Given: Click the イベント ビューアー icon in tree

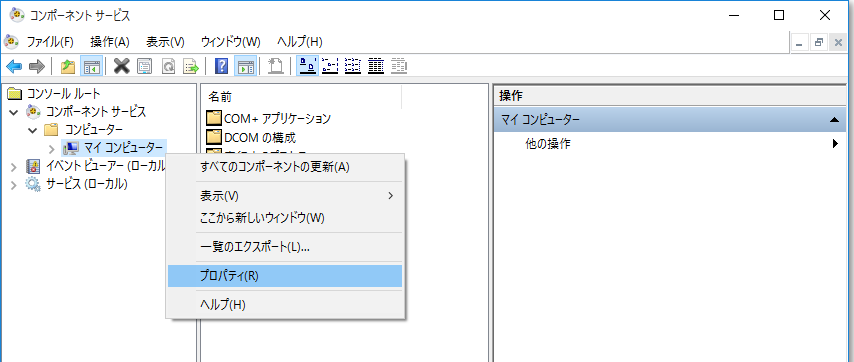Looking at the screenshot, I should pos(33,166).
